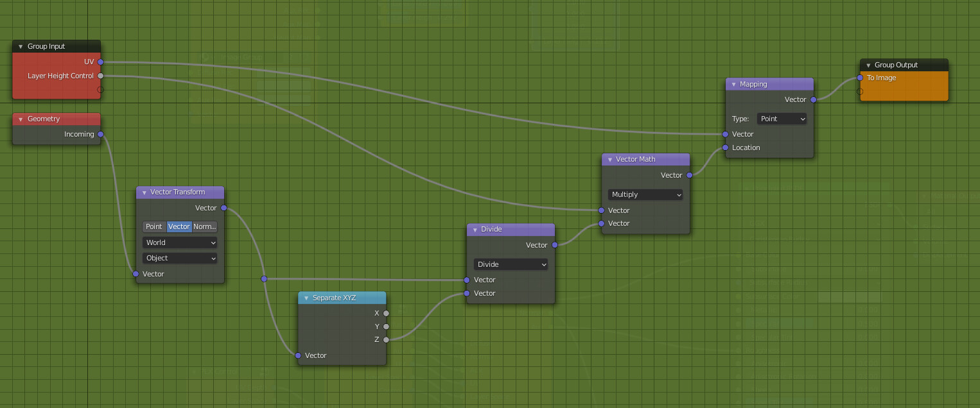980x408 pixels.
Task: Open the Point type dropdown on Mapping node
Action: tap(781, 119)
